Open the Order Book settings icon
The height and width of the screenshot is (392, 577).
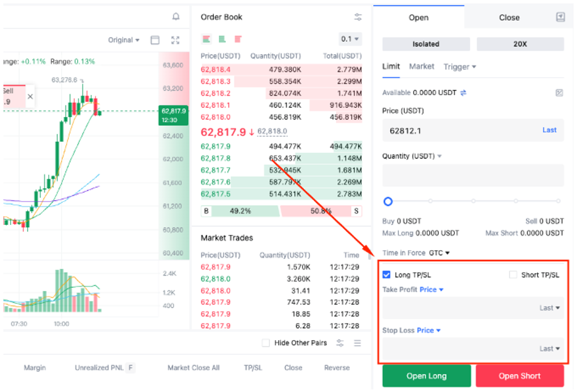358,17
